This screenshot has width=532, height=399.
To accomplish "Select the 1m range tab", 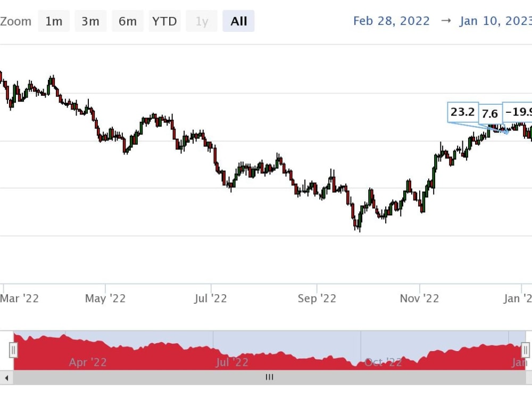I will tap(54, 21).
